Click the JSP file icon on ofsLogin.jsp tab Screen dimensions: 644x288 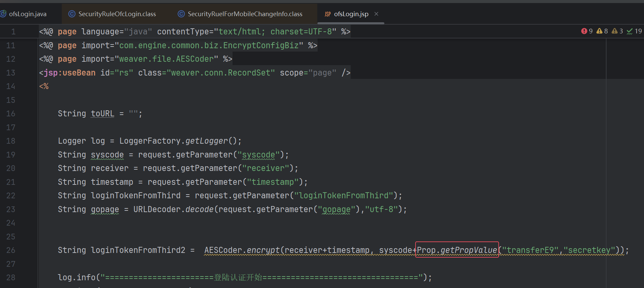pos(327,14)
